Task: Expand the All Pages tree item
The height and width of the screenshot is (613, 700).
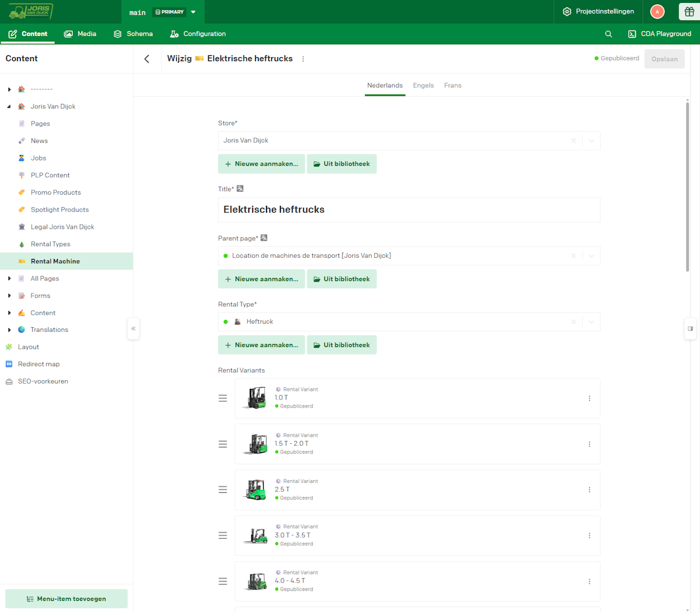Action: click(9, 279)
